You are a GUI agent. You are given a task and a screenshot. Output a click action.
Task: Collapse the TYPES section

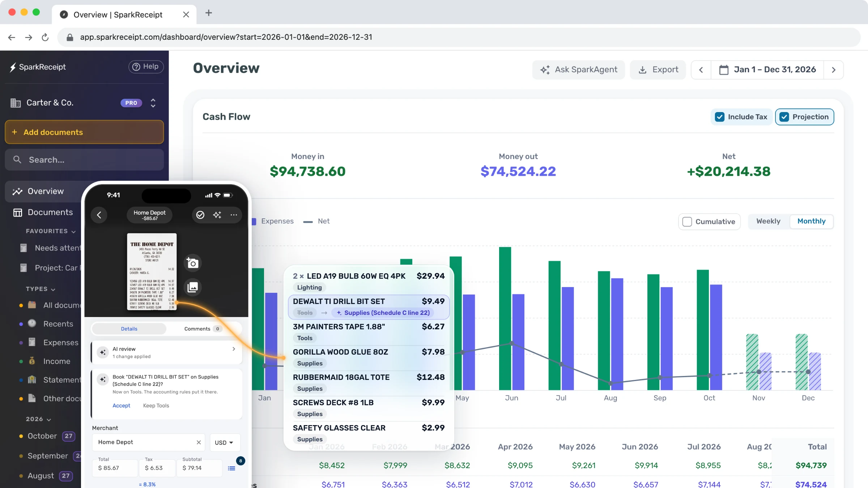pyautogui.click(x=41, y=289)
